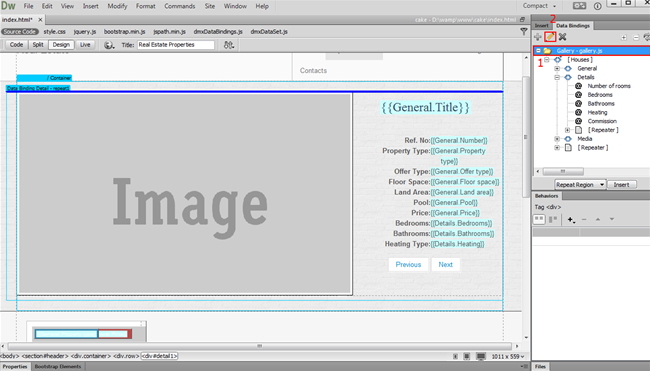This screenshot has width=650, height=371.
Task: Open the Commands menu
Action: [179, 6]
